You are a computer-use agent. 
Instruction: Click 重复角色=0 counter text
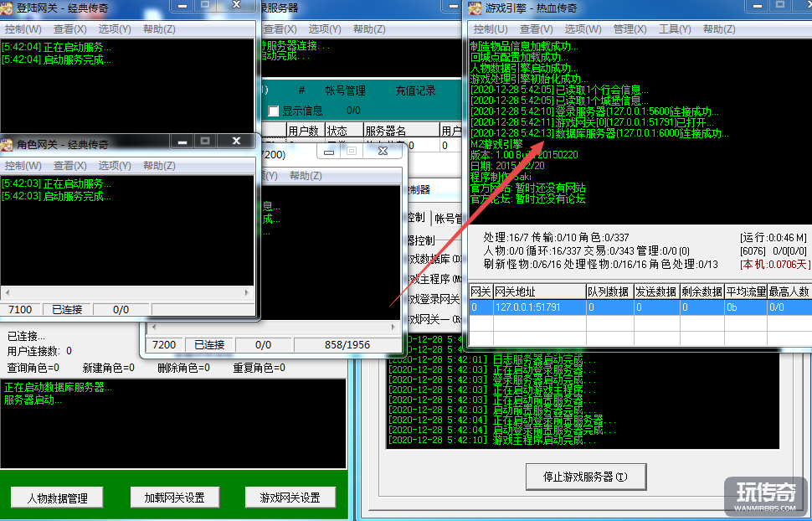(259, 368)
